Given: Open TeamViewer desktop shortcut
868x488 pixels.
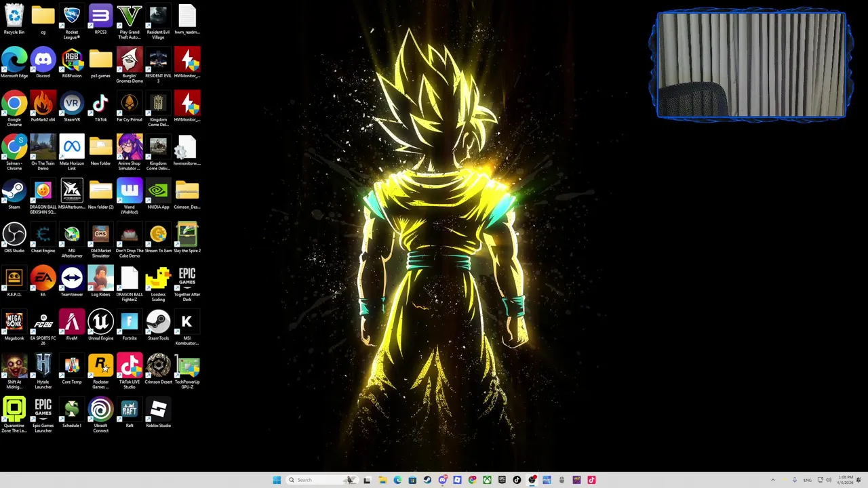Looking at the screenshot, I should [72, 281].
